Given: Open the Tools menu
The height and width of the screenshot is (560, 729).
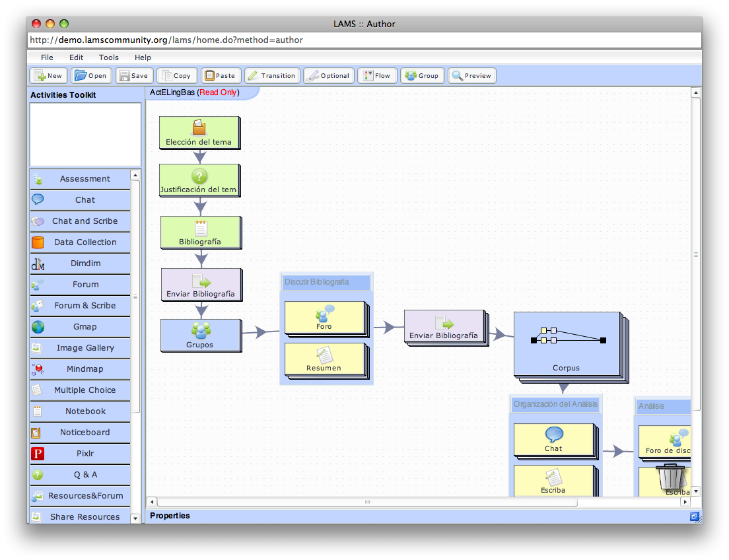Looking at the screenshot, I should click(x=109, y=57).
